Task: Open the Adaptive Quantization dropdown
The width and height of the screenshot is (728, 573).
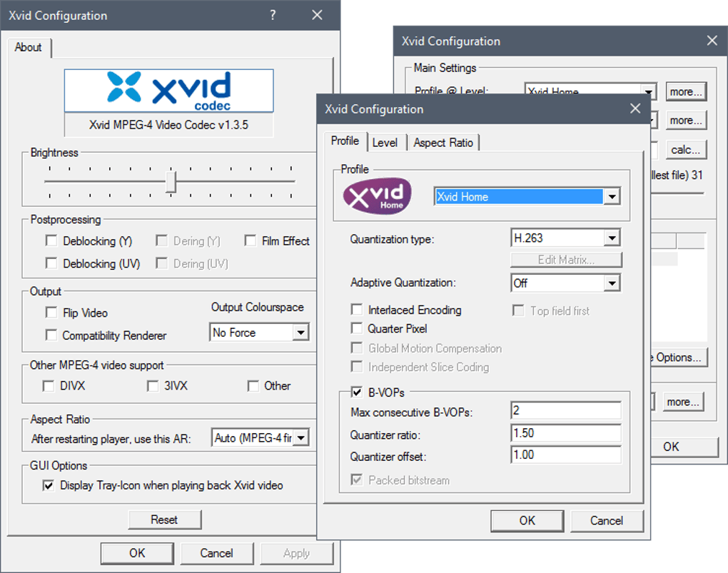Action: click(612, 283)
